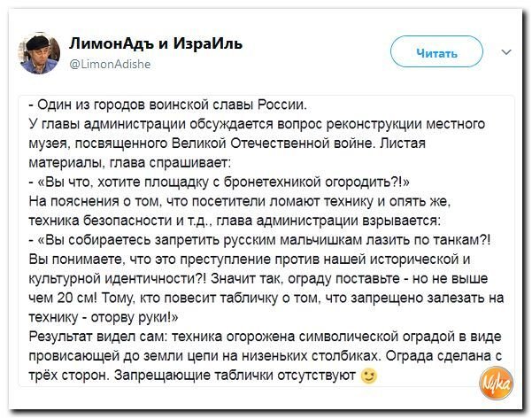Click the quote about русским мальчишкам лазить по танкам
This screenshot has height=419, width=532.
259,240
